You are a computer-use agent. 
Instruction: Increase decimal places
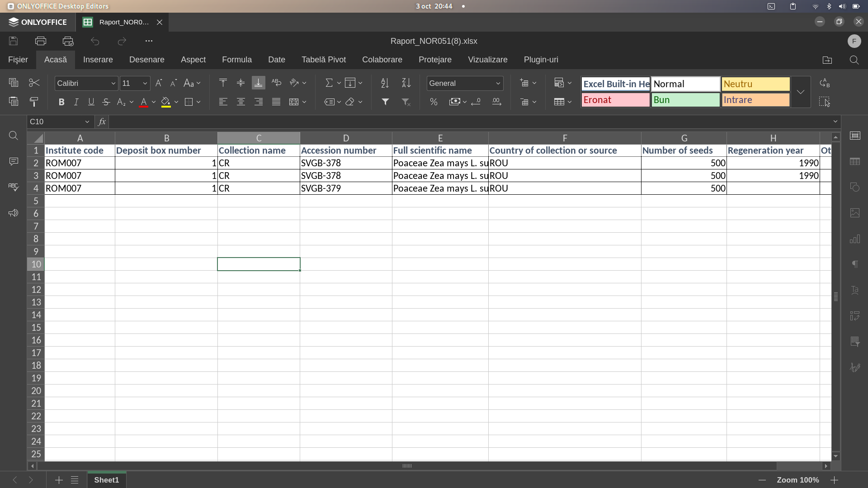click(x=497, y=102)
